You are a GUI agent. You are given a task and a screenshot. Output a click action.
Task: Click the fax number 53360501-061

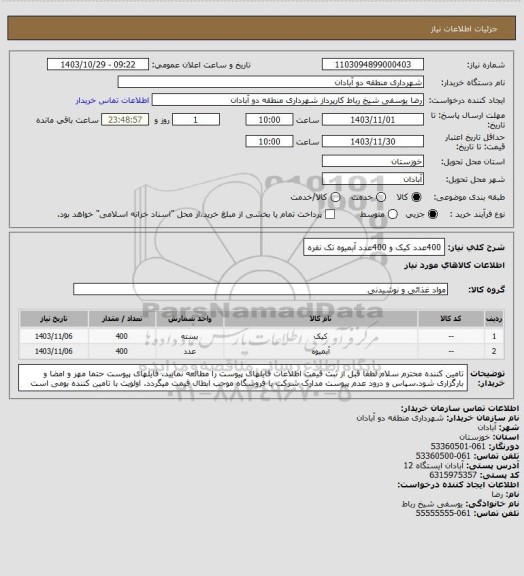pyautogui.click(x=458, y=446)
